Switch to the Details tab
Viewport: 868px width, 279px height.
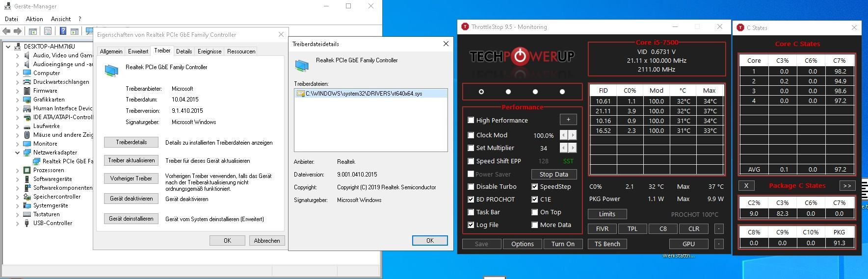[x=184, y=51]
